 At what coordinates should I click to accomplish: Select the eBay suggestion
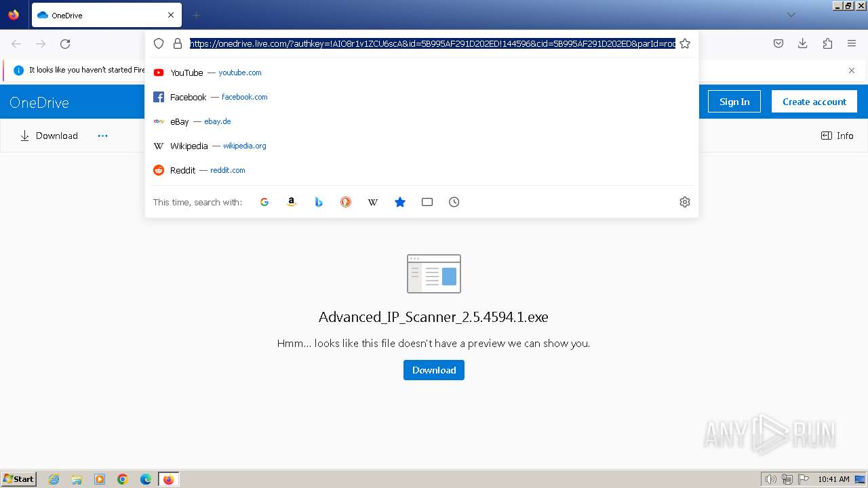coord(422,121)
